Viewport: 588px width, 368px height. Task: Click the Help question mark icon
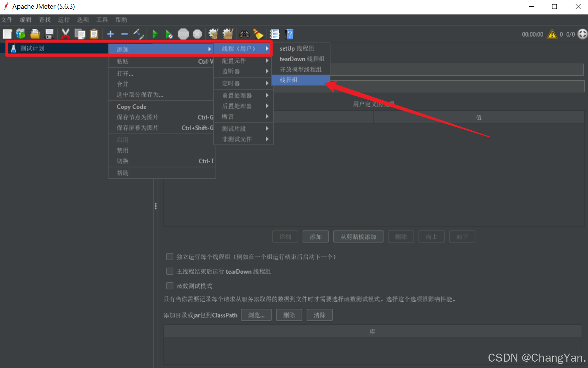pos(289,34)
